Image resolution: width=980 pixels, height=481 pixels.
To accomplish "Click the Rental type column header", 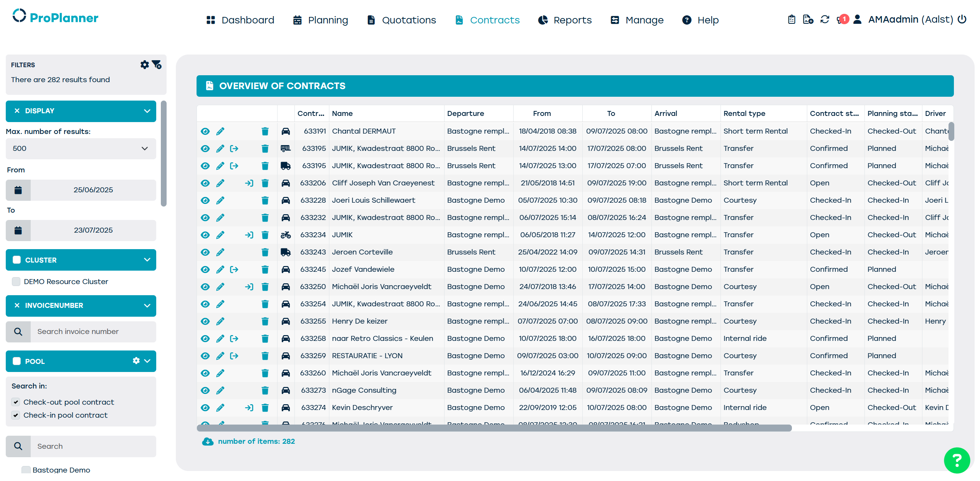I will coord(744,113).
